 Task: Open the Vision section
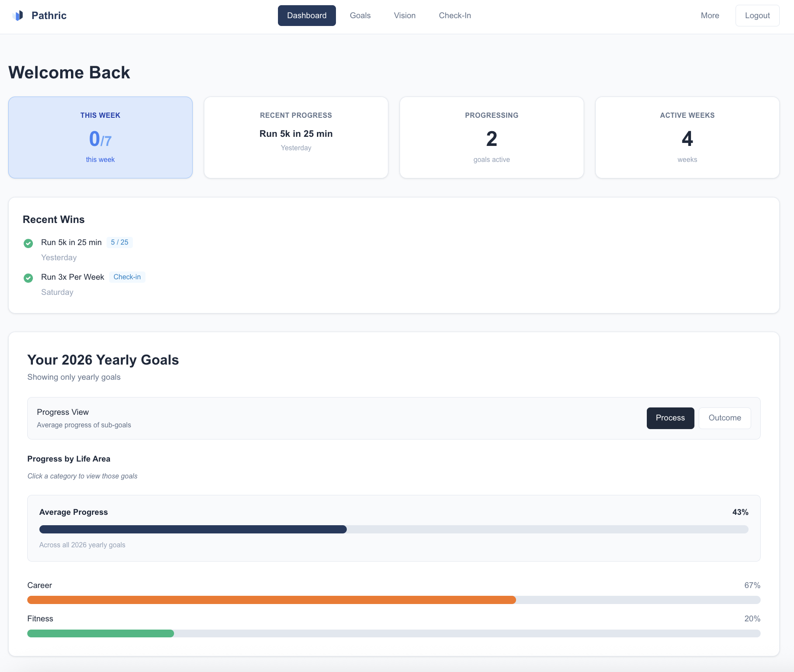[x=404, y=15]
